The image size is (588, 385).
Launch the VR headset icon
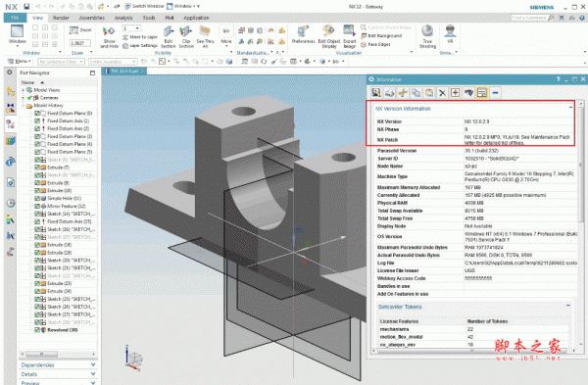point(450,34)
